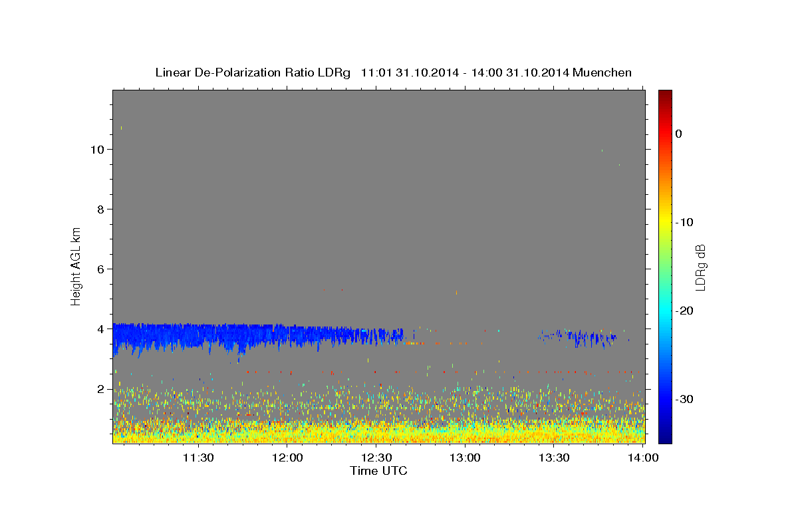This screenshot has width=798, height=532.
Task: Click the colorbar label -10
Action: point(684,222)
